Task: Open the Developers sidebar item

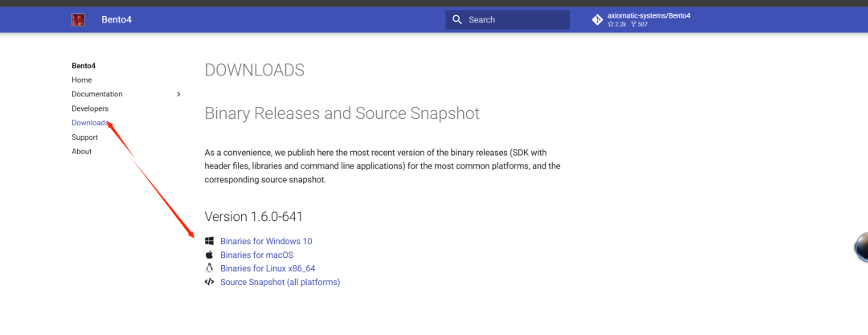Action: [x=90, y=108]
